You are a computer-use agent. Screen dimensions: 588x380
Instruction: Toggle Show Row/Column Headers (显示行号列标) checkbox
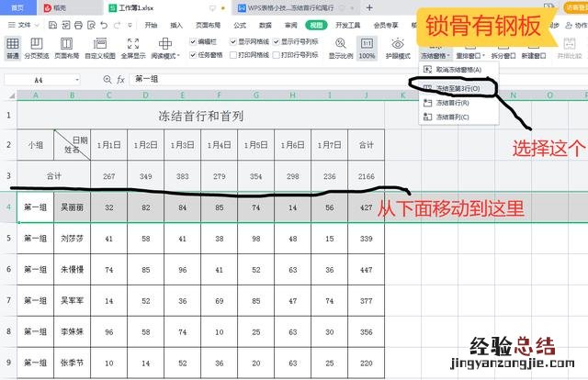click(277, 41)
